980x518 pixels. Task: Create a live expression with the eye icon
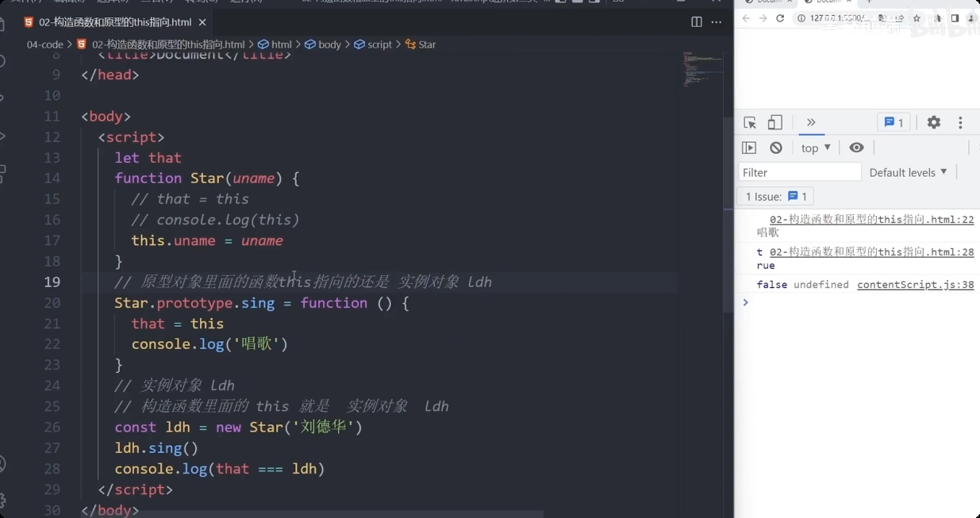click(x=856, y=148)
